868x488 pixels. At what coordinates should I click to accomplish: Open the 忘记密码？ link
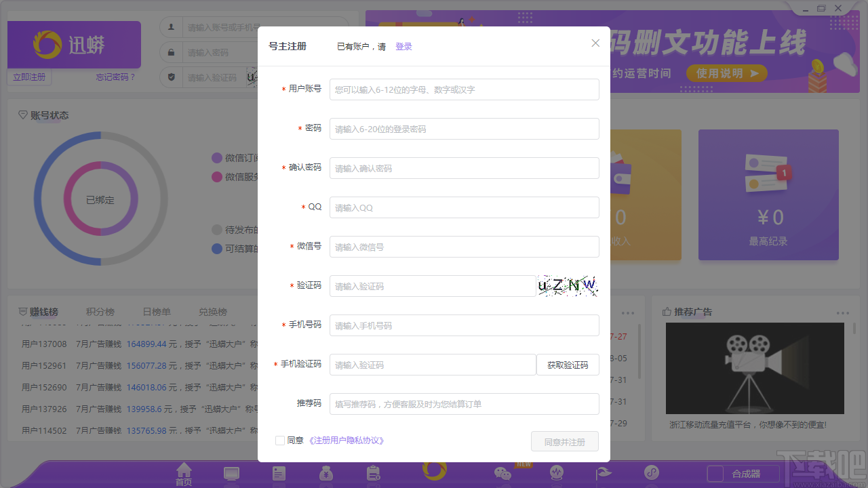[116, 77]
